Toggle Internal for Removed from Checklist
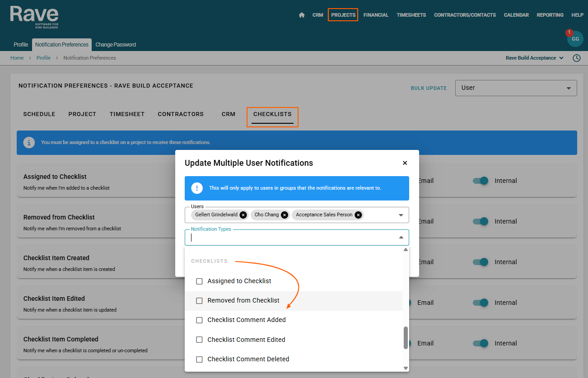Screen dimensions: 588x378 (481, 221)
